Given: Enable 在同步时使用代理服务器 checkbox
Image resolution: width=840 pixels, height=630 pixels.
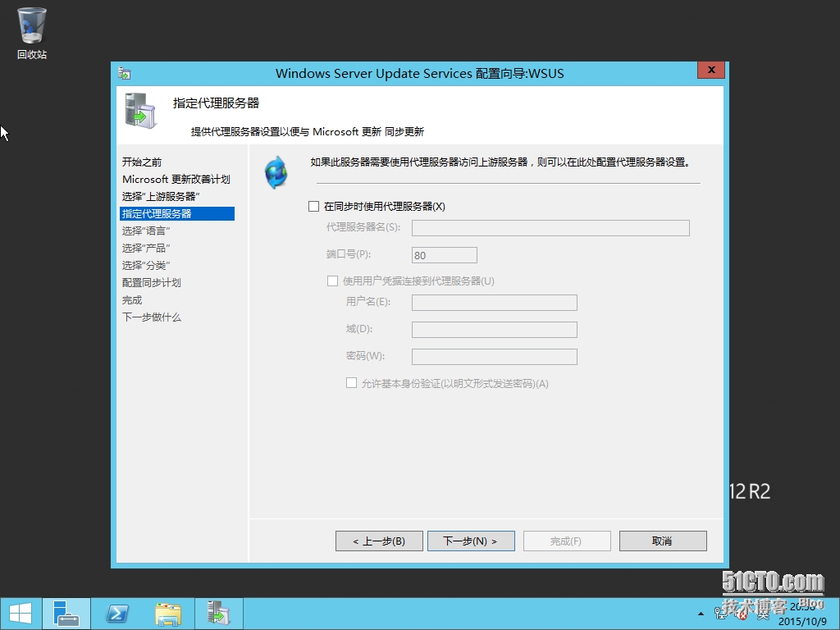Looking at the screenshot, I should (314, 206).
